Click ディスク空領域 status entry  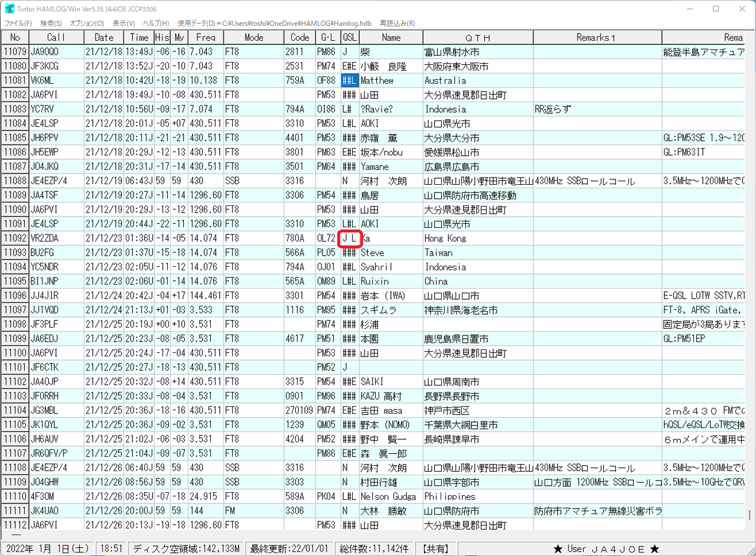click(x=187, y=549)
